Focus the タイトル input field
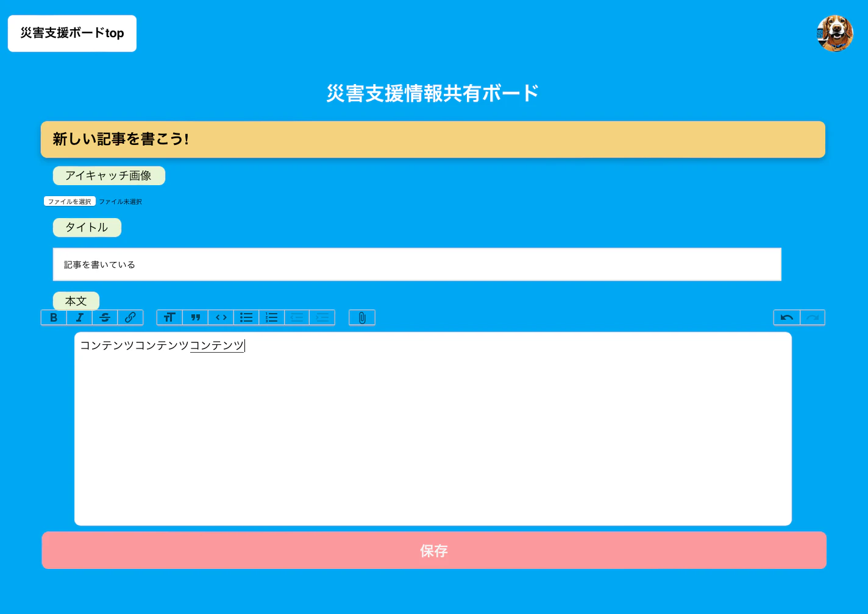The width and height of the screenshot is (868, 614). click(x=417, y=264)
